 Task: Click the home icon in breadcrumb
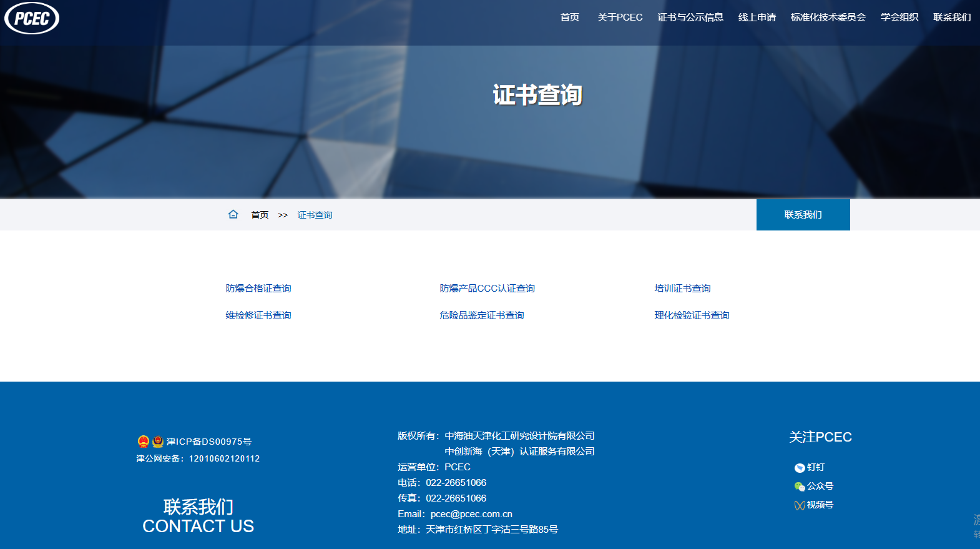233,214
